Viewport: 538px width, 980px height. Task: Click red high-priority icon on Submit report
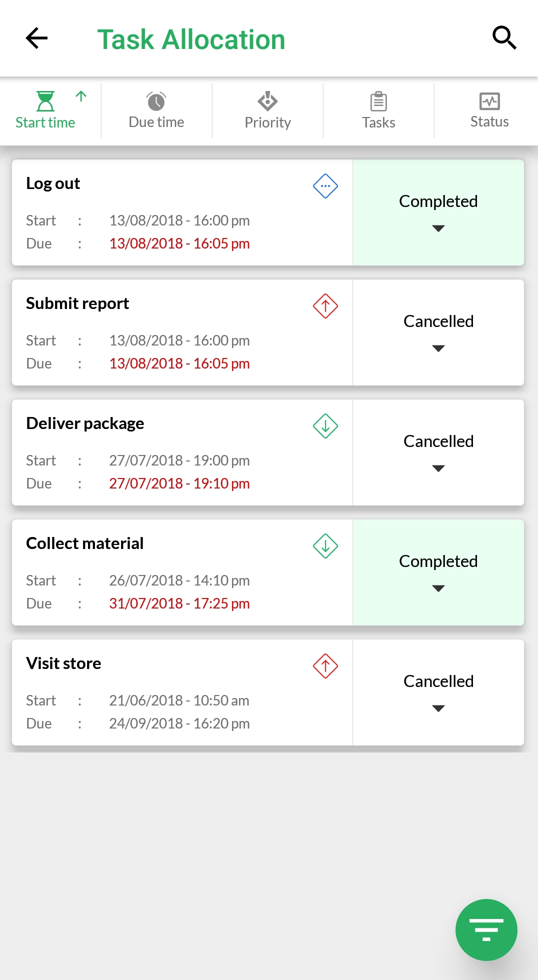tap(325, 306)
